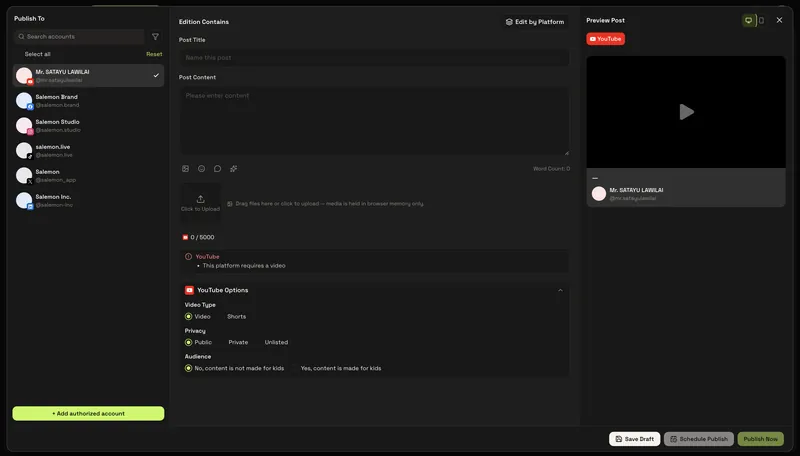Click the 0 / 5000 character counter
800x456 pixels.
(198, 237)
